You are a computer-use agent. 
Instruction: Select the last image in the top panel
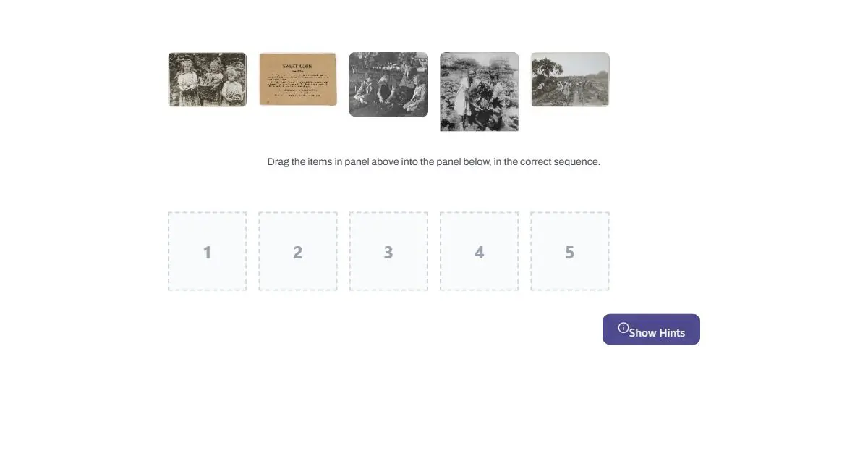[570, 80]
